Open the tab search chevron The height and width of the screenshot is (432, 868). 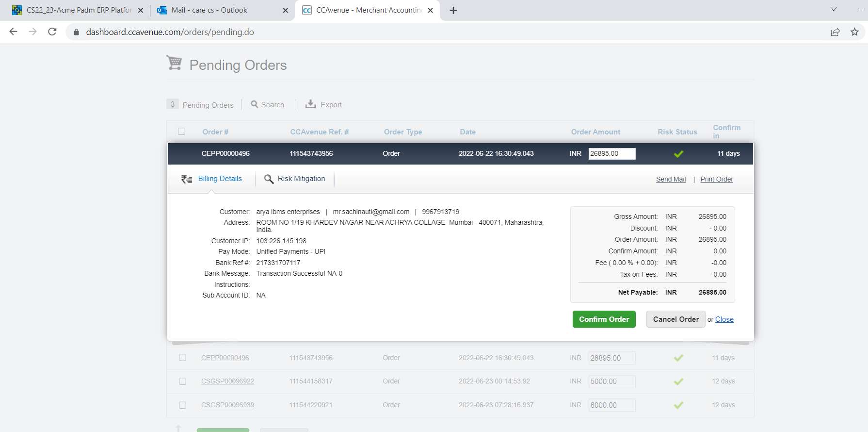click(x=834, y=9)
